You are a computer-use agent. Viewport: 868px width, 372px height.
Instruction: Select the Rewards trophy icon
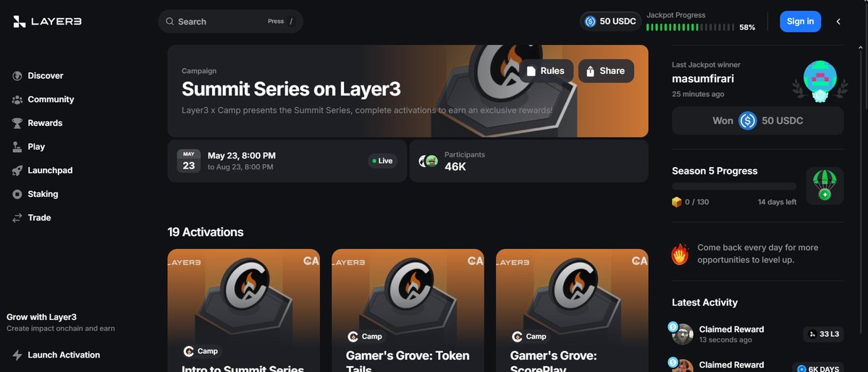click(17, 123)
